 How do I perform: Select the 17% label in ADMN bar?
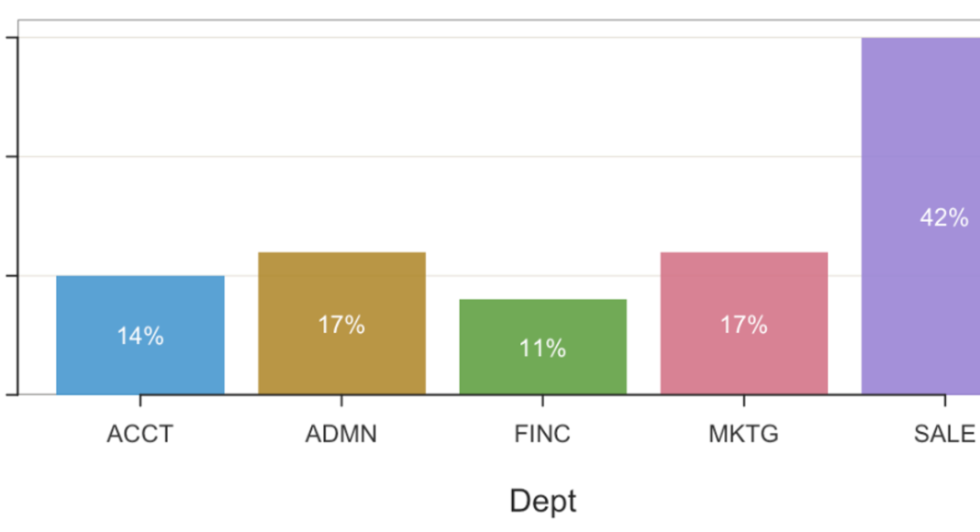pyautogui.click(x=341, y=325)
